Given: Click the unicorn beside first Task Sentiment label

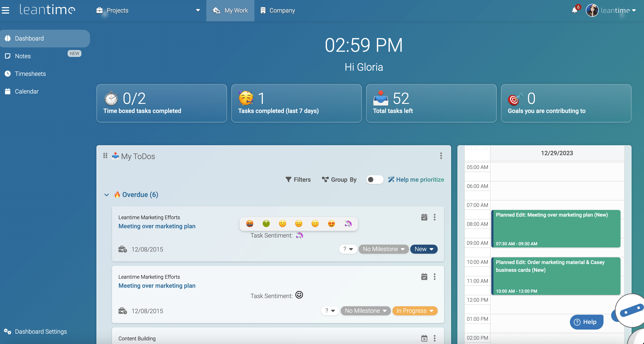Looking at the screenshot, I should pos(299,235).
